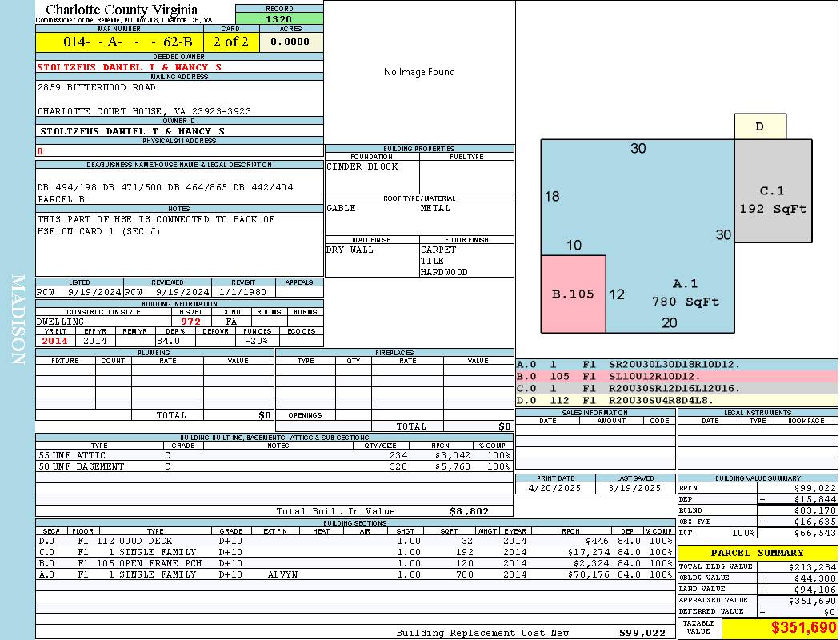Click the A.1 780 SqFt label
The width and height of the screenshot is (840, 640).
(x=685, y=293)
